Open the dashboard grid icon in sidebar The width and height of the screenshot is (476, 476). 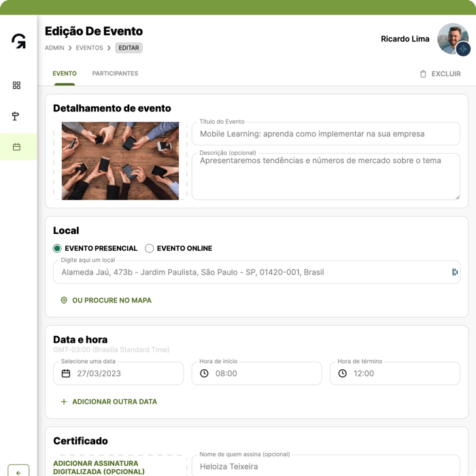17,85
